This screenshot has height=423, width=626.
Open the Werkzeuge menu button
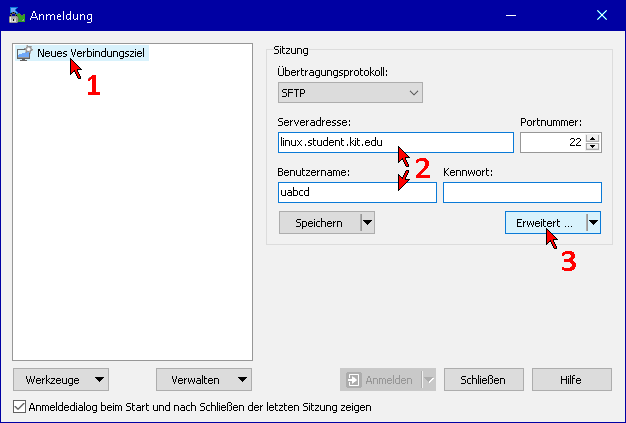pos(61,380)
